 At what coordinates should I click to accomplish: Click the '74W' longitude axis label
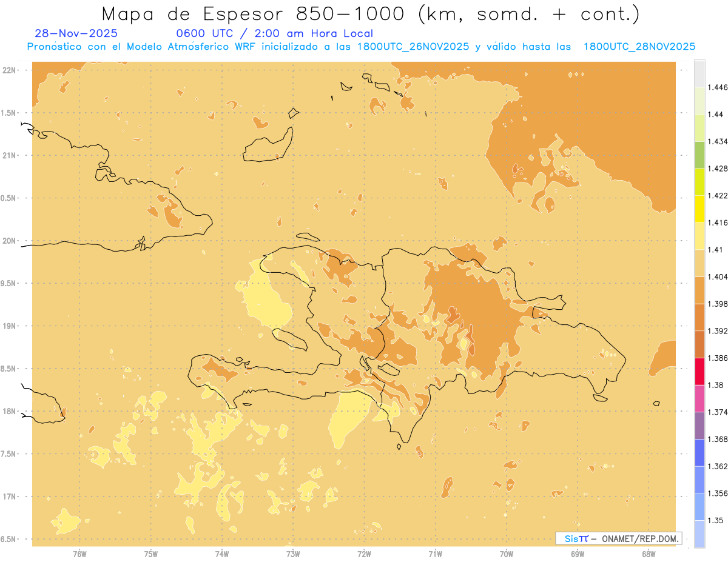[222, 554]
